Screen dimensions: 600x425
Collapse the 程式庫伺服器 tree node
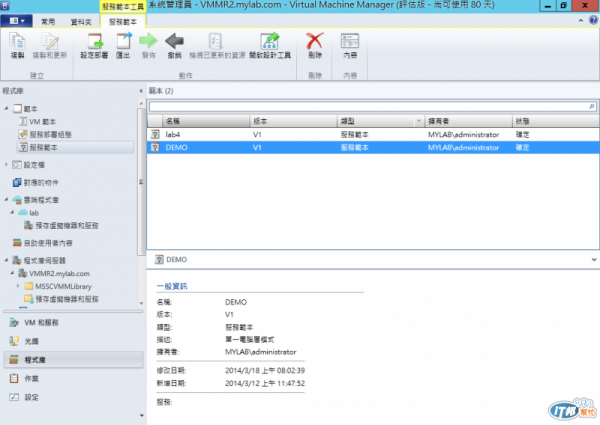coord(7,260)
